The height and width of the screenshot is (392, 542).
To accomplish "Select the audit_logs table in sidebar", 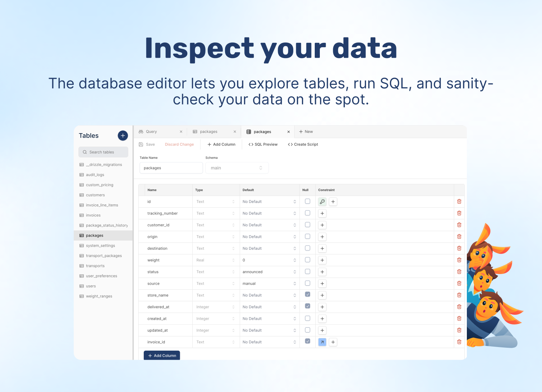I will (103, 175).
